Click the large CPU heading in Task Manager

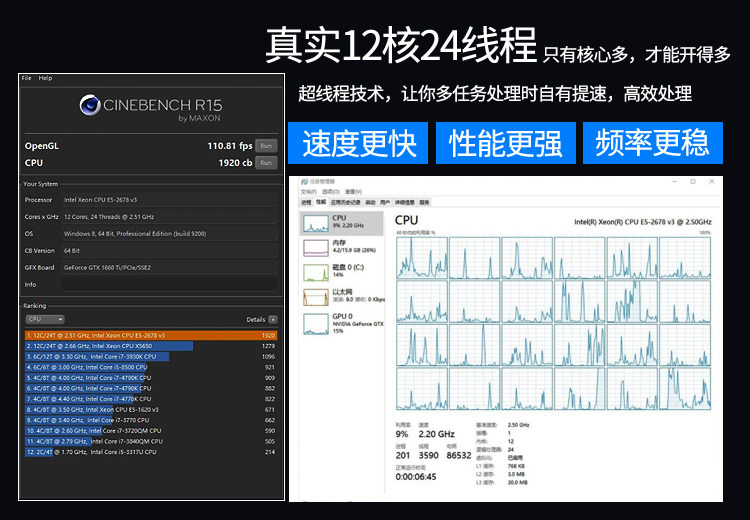pos(407,220)
